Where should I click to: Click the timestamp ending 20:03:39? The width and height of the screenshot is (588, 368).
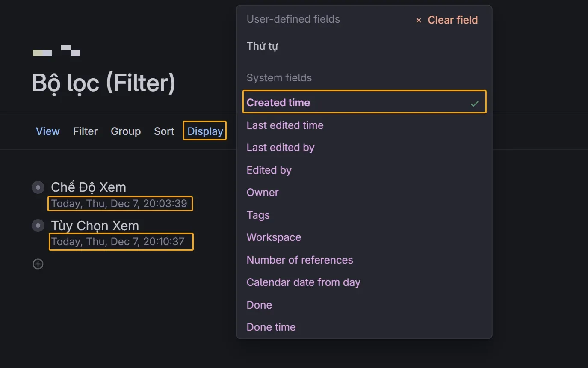click(x=120, y=203)
